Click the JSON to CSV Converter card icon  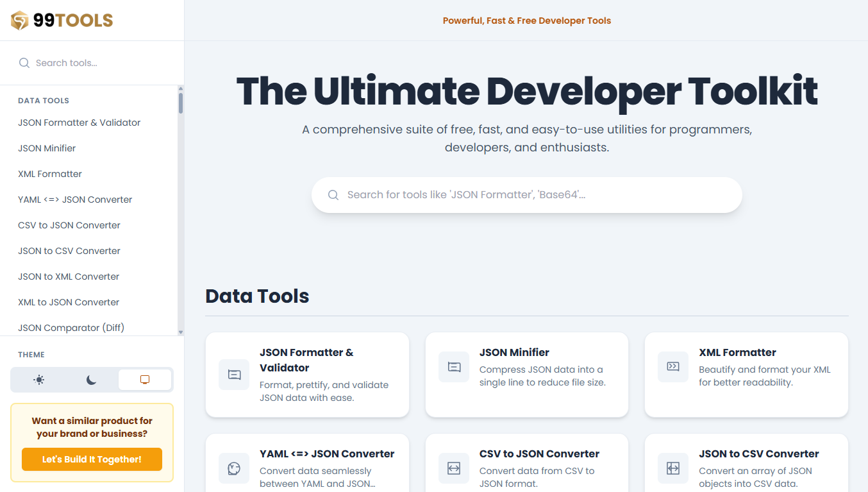pyautogui.click(x=672, y=468)
